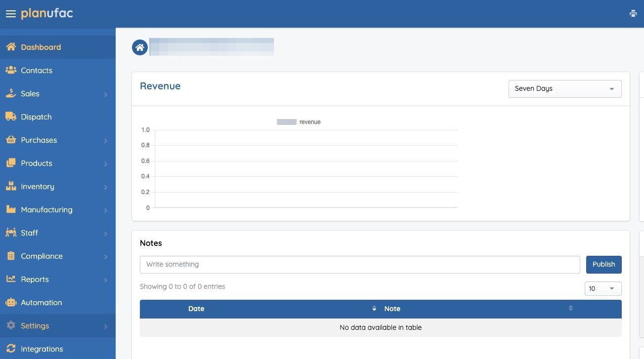
Task: Click the Purchases basket icon
Action: click(x=11, y=140)
